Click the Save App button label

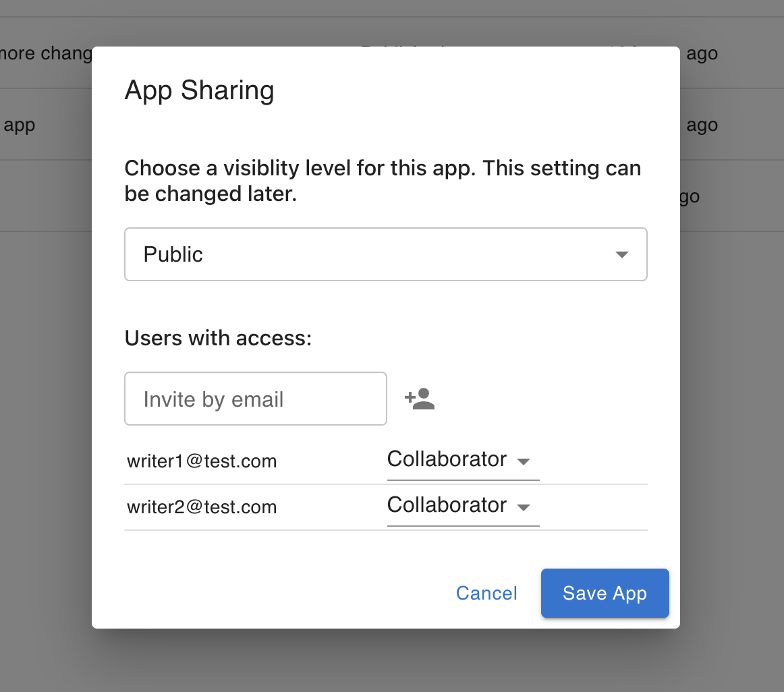tap(605, 593)
